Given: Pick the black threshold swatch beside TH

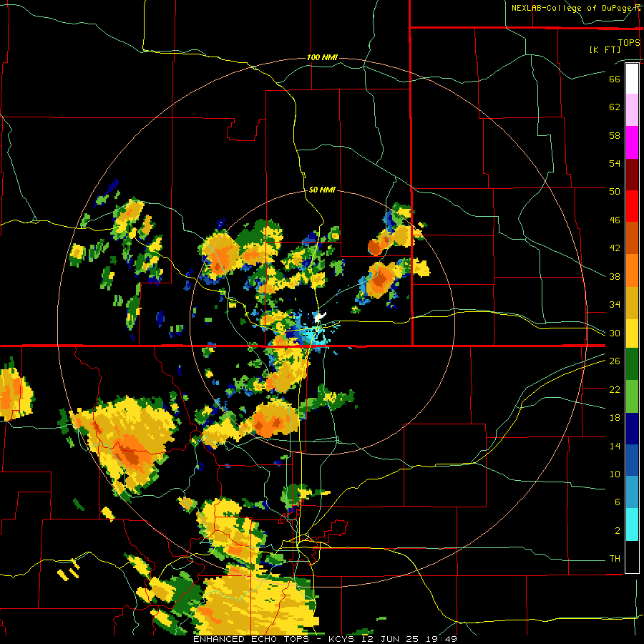Looking at the screenshot, I should 632,557.
